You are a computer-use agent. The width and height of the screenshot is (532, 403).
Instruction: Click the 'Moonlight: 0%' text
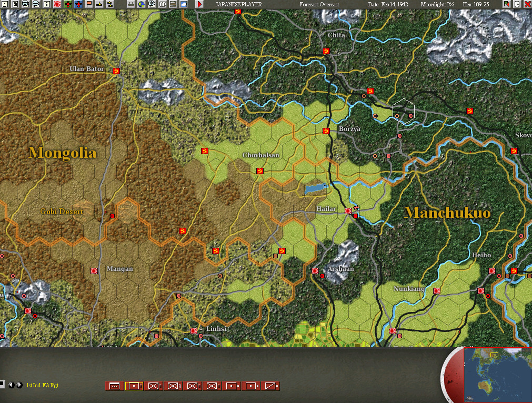coord(437,4)
